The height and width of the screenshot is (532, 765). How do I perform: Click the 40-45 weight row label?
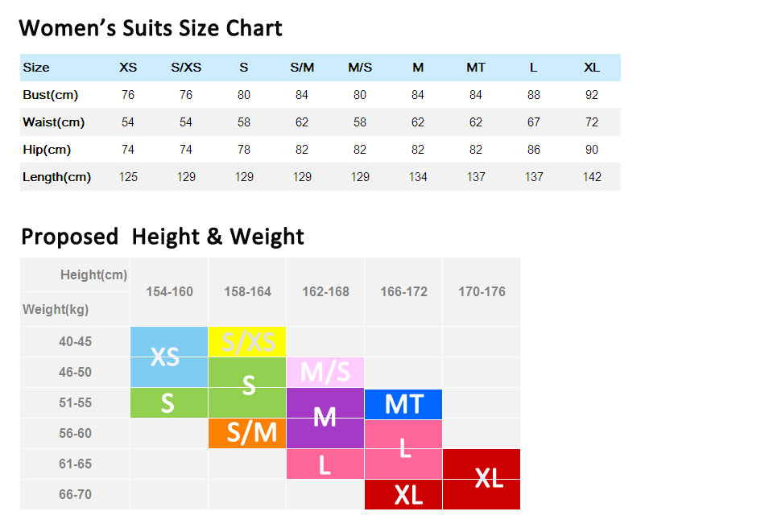[75, 341]
